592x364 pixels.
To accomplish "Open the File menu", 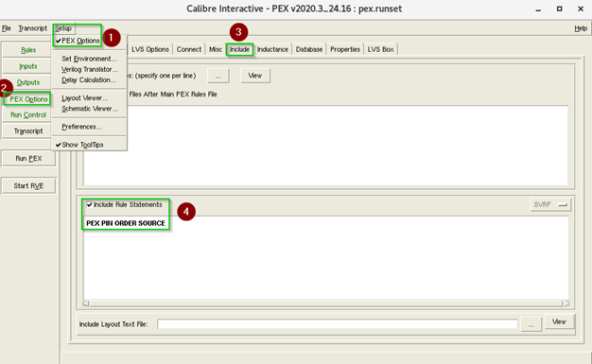I will (7, 28).
